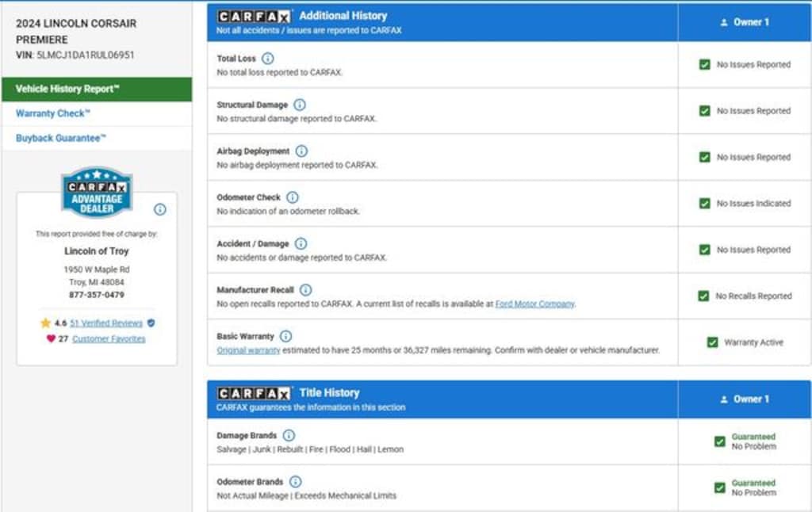The width and height of the screenshot is (812, 512).
Task: Click the info icon beside Airbag Deployment
Action: [x=301, y=151]
